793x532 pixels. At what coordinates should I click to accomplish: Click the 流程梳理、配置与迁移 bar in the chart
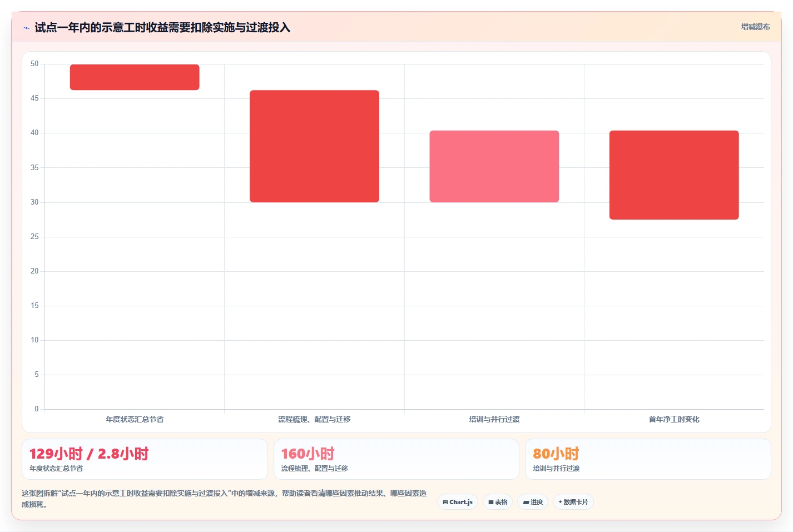pos(314,146)
